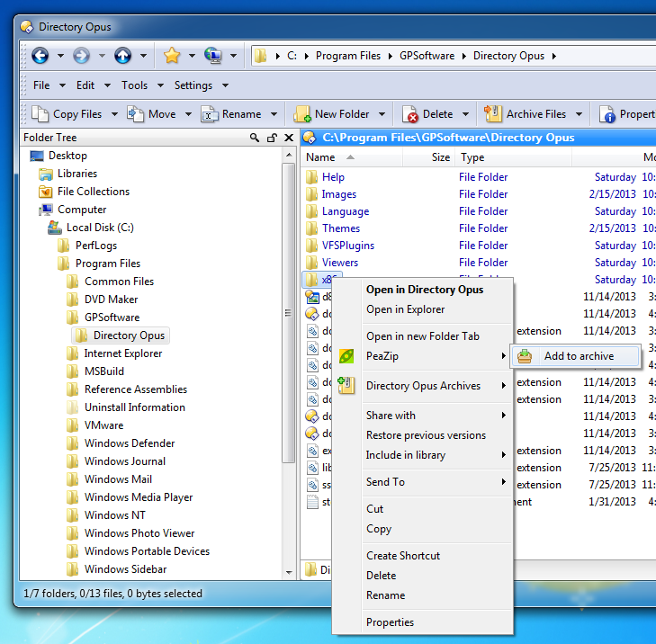Open the Back button history dropdown arrow
The width and height of the screenshot is (656, 644).
click(60, 56)
